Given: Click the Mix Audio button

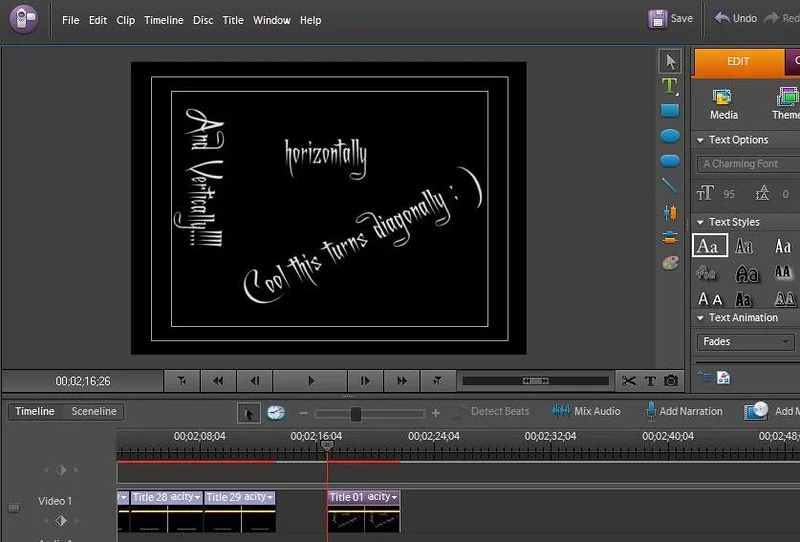Looking at the screenshot, I should pyautogui.click(x=586, y=411).
